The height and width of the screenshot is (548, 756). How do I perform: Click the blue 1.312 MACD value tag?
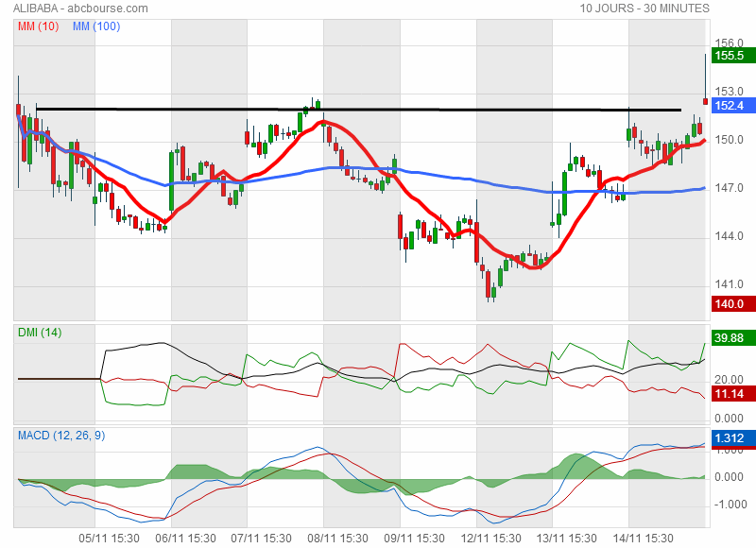click(733, 438)
